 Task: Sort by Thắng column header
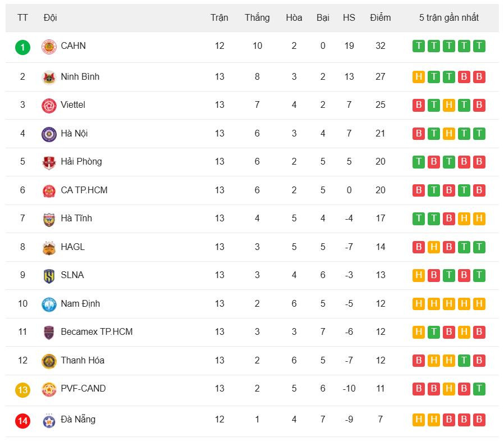pyautogui.click(x=257, y=17)
